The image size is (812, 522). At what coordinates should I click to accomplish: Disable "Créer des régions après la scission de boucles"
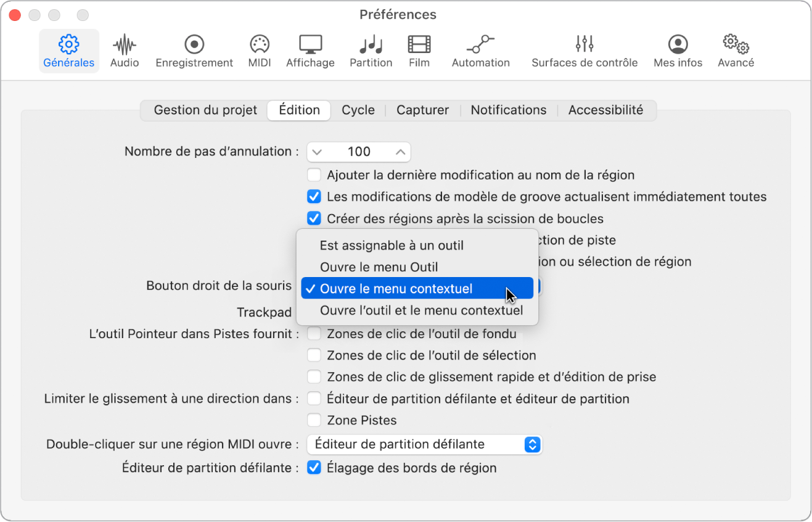pyautogui.click(x=314, y=218)
